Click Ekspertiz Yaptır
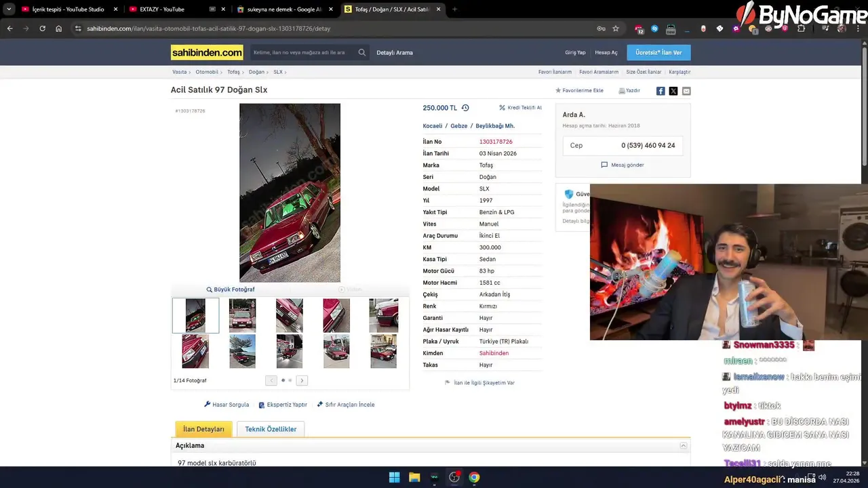Viewport: 868px width, 488px height. pyautogui.click(x=283, y=405)
